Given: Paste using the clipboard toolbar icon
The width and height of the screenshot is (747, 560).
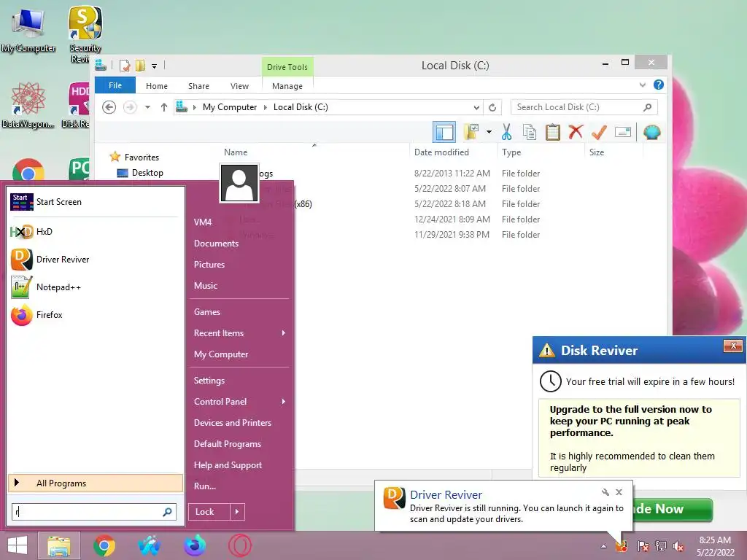Looking at the screenshot, I should click(553, 132).
